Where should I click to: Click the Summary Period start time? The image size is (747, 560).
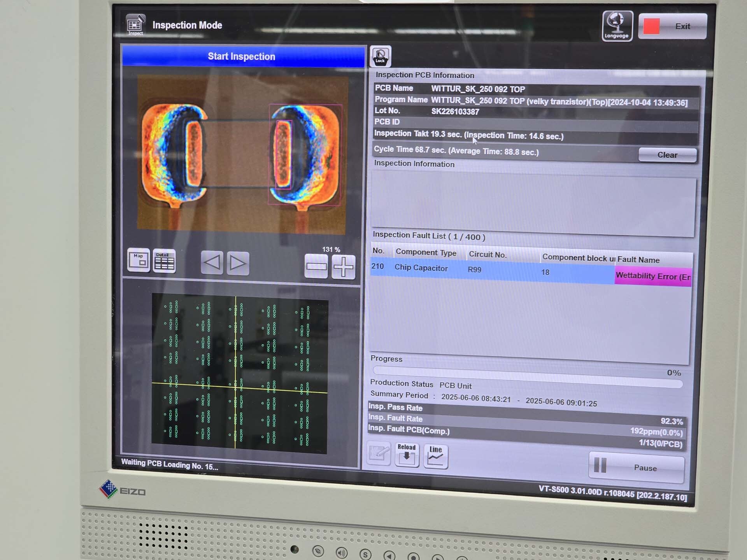pyautogui.click(x=476, y=398)
